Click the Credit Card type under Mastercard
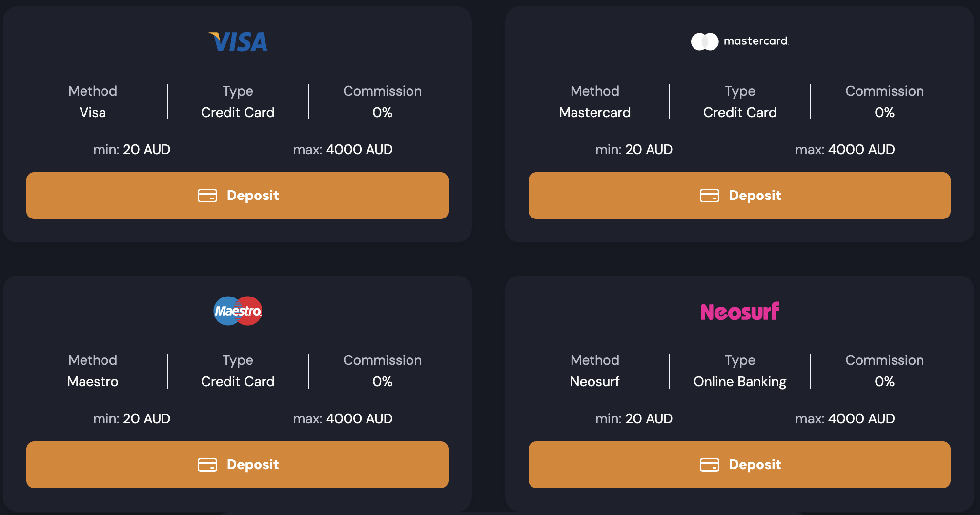This screenshot has width=980, height=515. pyautogui.click(x=739, y=113)
